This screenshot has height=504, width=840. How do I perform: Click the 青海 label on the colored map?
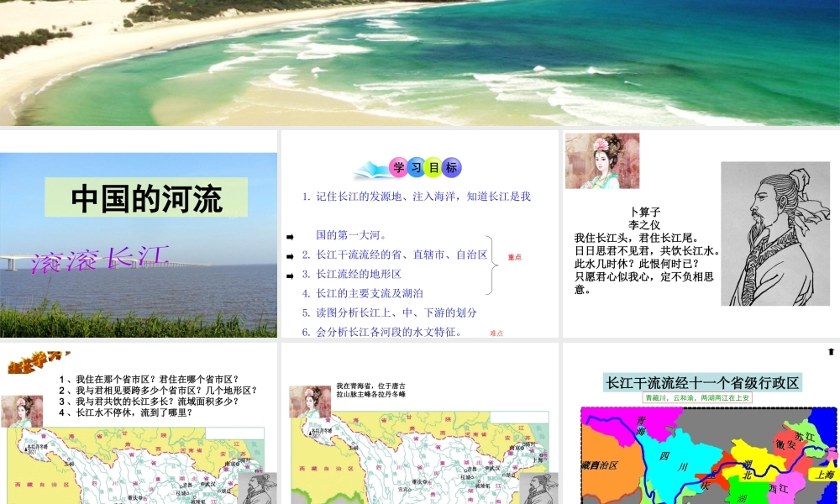tap(640, 427)
